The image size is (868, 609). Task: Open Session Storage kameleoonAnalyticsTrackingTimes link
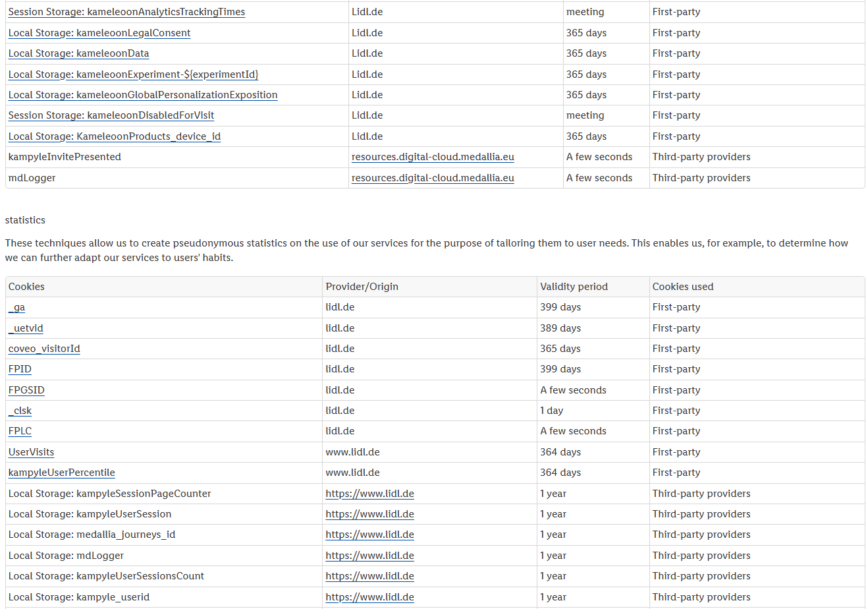coord(126,12)
